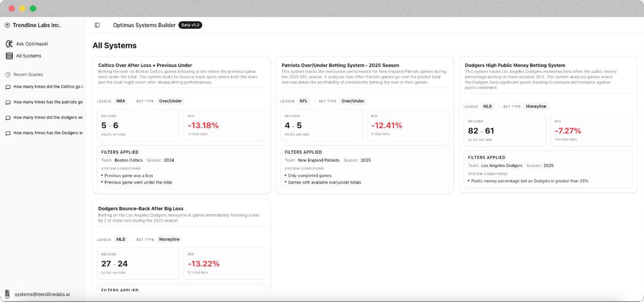Click the Recent Queries clock icon
The height and width of the screenshot is (302, 644).
pos(8,74)
